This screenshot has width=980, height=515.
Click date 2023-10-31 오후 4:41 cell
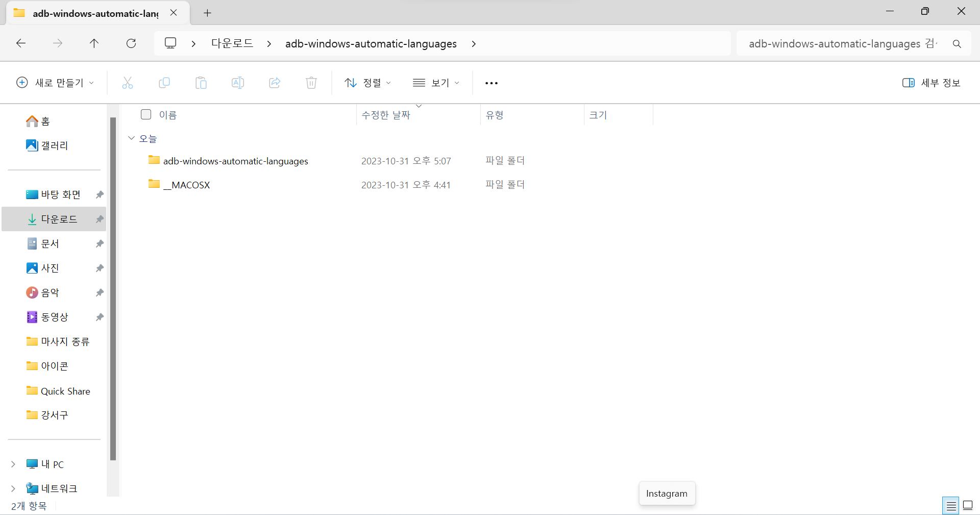406,185
